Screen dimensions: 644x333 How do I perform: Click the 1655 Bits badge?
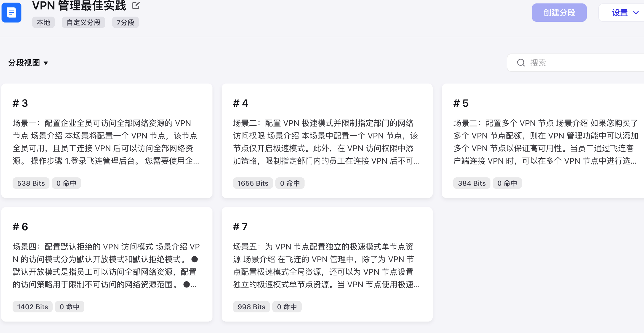pos(253,183)
